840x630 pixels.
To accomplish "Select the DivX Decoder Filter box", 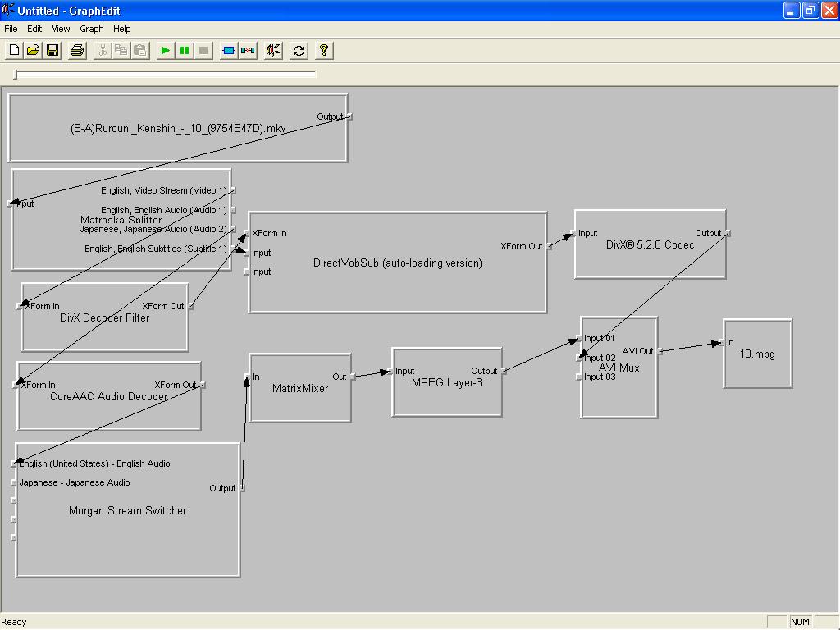I will tap(104, 317).
